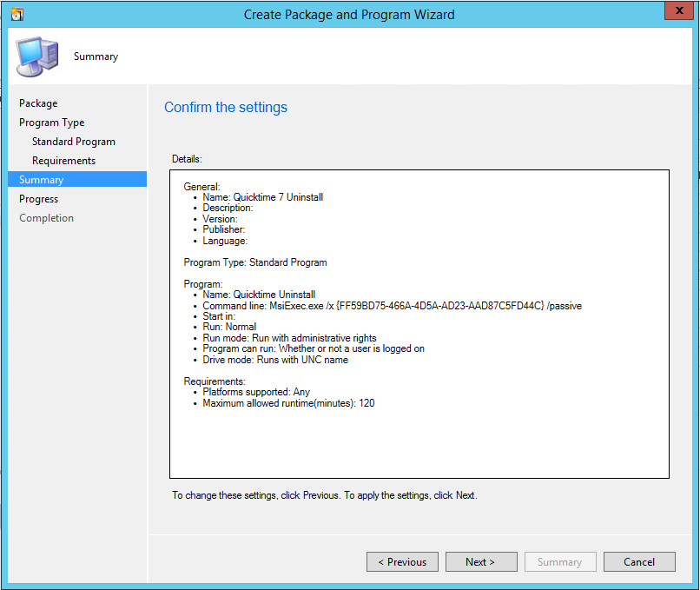Click Next to apply settings

pos(481,562)
